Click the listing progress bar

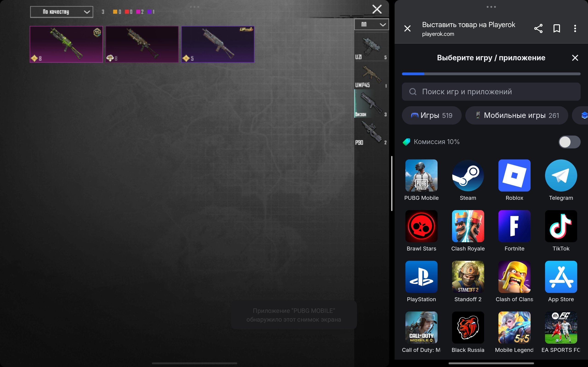pyautogui.click(x=491, y=74)
